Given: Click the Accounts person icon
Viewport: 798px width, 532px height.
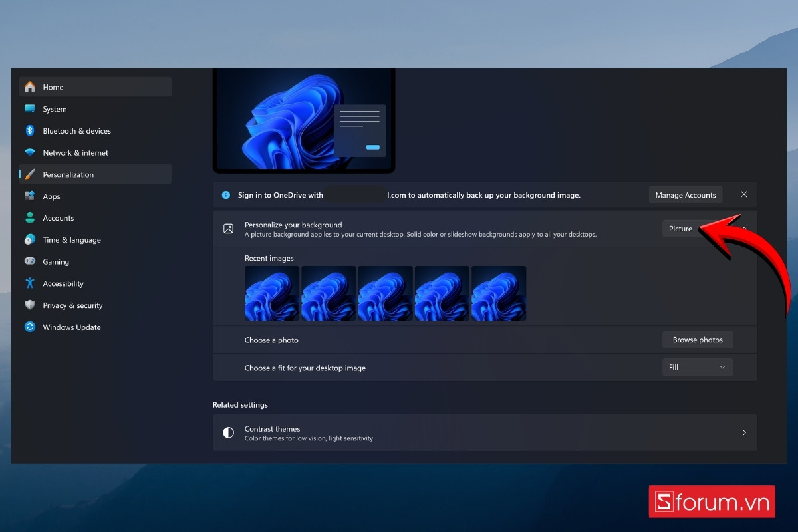Looking at the screenshot, I should point(29,217).
